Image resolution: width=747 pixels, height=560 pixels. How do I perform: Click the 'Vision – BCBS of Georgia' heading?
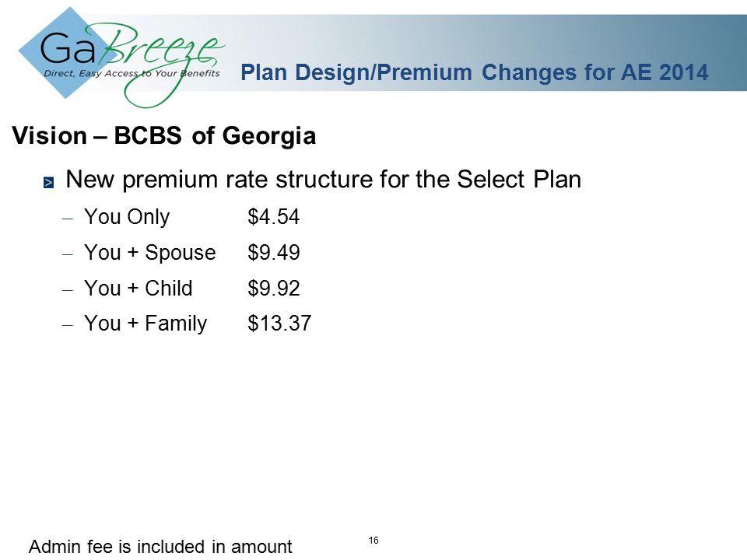pos(164,135)
